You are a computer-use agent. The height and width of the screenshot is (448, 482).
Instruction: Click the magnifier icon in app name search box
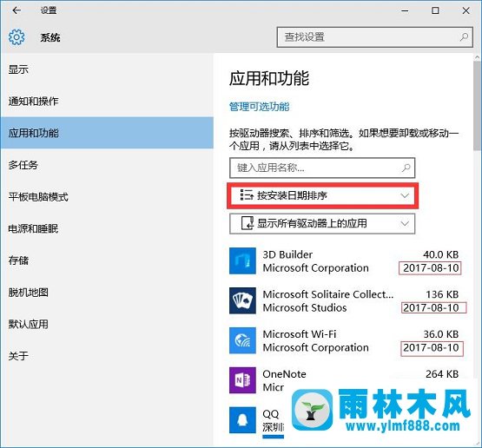click(406, 168)
